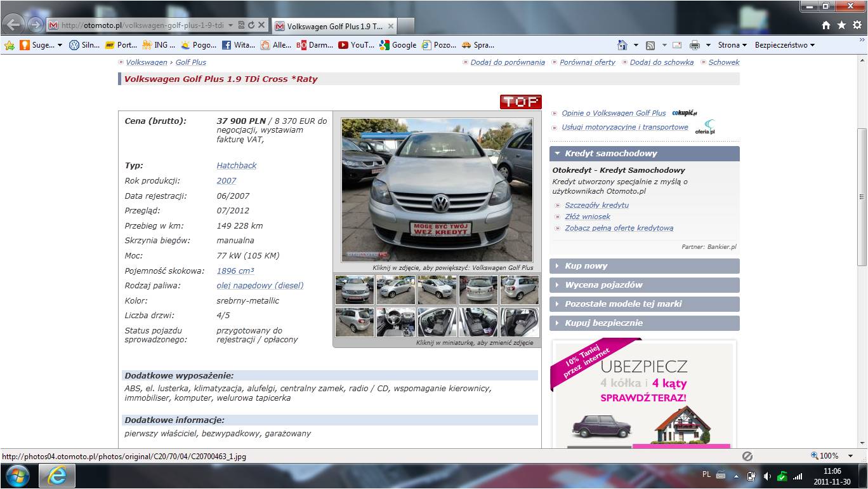Click Internet Explorer taskbar icon
Viewport: 868px width, 489px height.
[x=57, y=476]
